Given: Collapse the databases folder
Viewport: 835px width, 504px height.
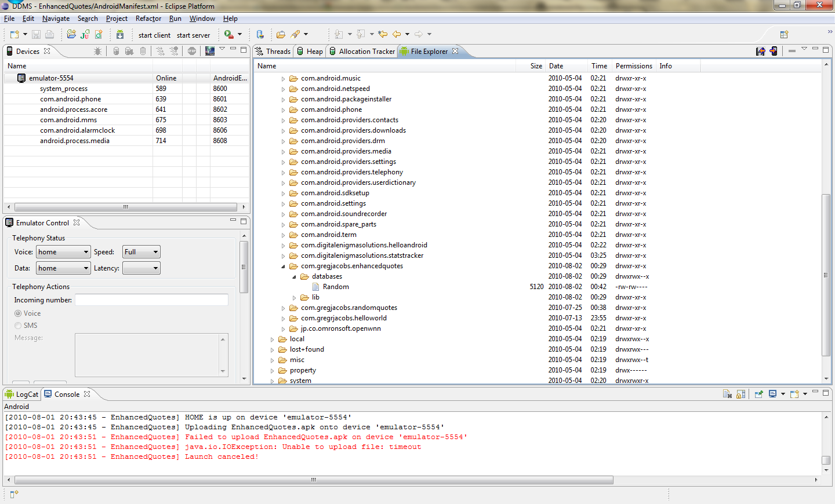Looking at the screenshot, I should [294, 277].
